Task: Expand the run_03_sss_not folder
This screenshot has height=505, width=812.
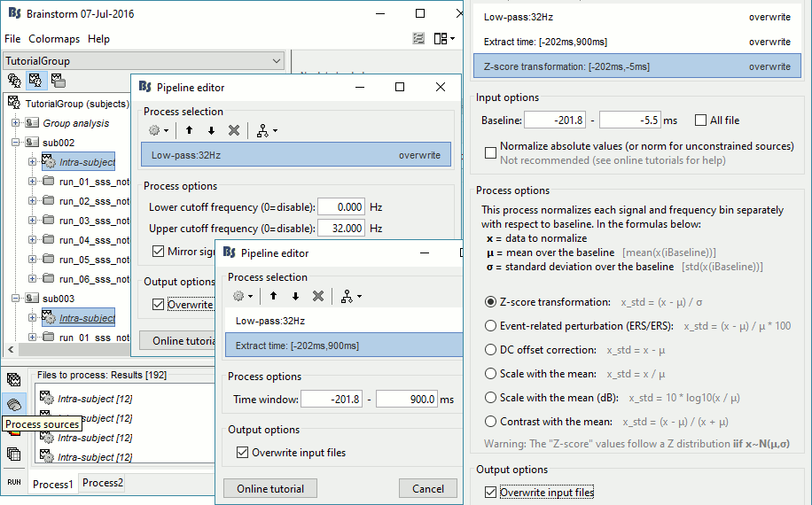Action: coord(32,221)
